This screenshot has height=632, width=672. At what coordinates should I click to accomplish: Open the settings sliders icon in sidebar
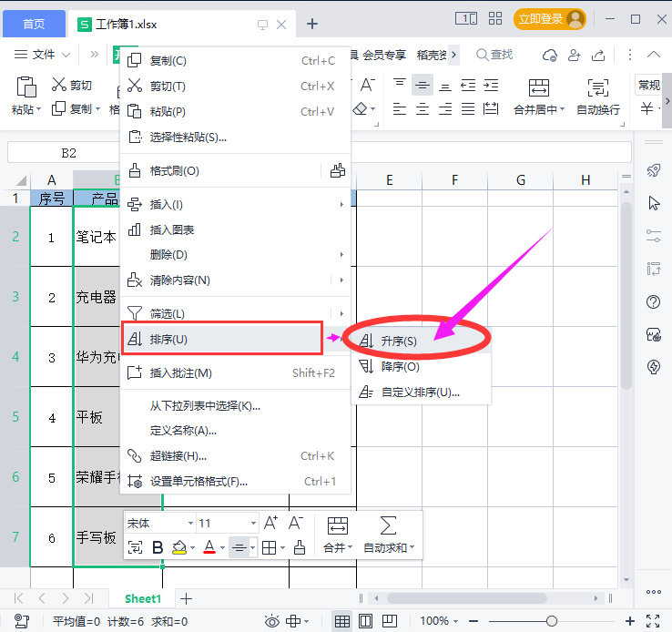click(654, 236)
